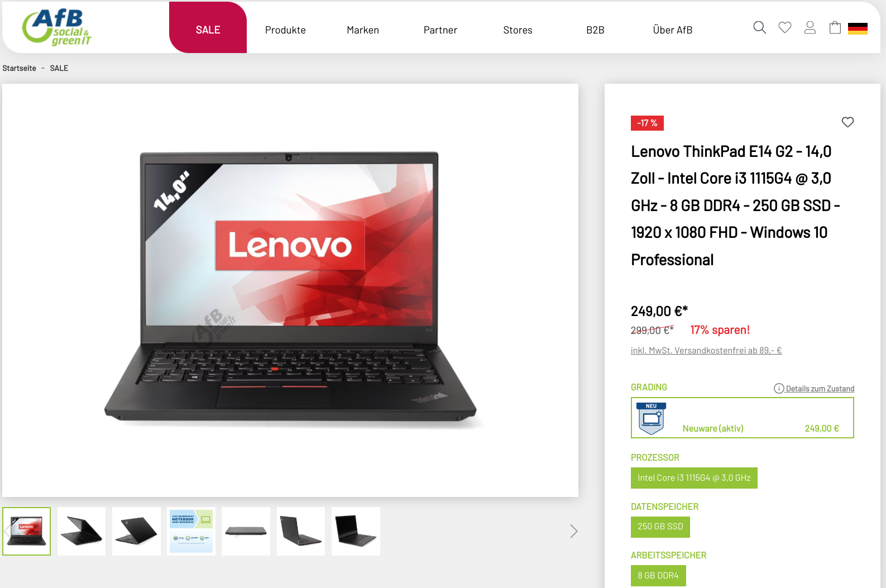Go to Startseite breadcrumb link
The image size is (886, 588).
19,68
